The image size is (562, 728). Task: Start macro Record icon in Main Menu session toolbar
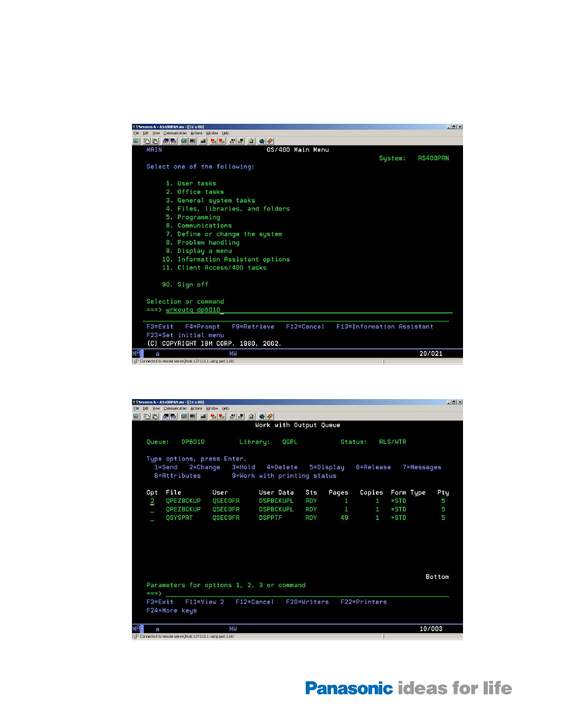coord(213,141)
